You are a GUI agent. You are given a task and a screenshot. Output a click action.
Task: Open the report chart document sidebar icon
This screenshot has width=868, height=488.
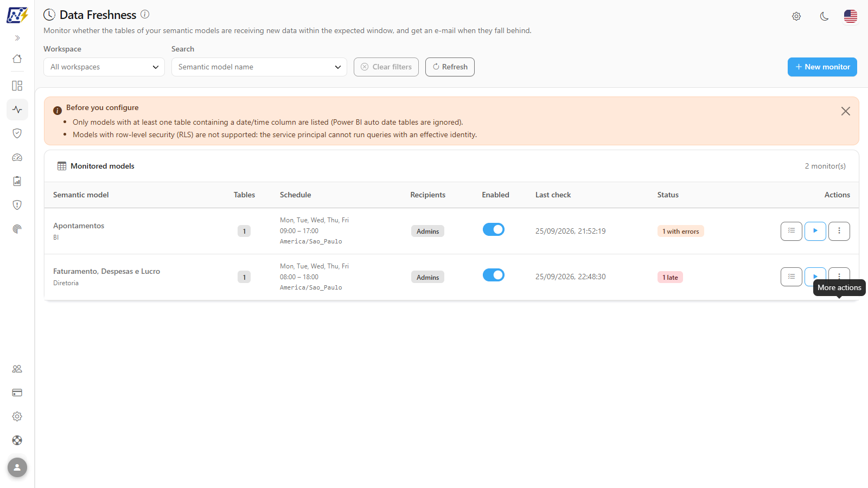(17, 181)
